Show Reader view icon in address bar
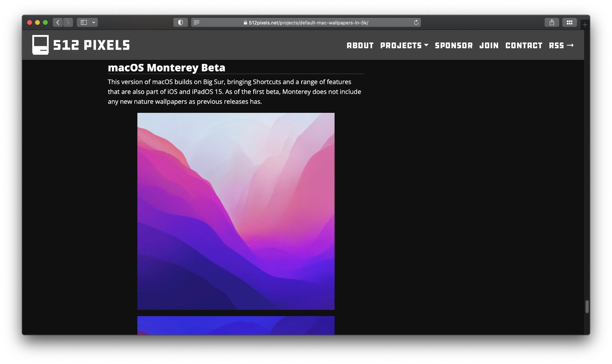Image resolution: width=612 pixels, height=364 pixels. (x=197, y=22)
